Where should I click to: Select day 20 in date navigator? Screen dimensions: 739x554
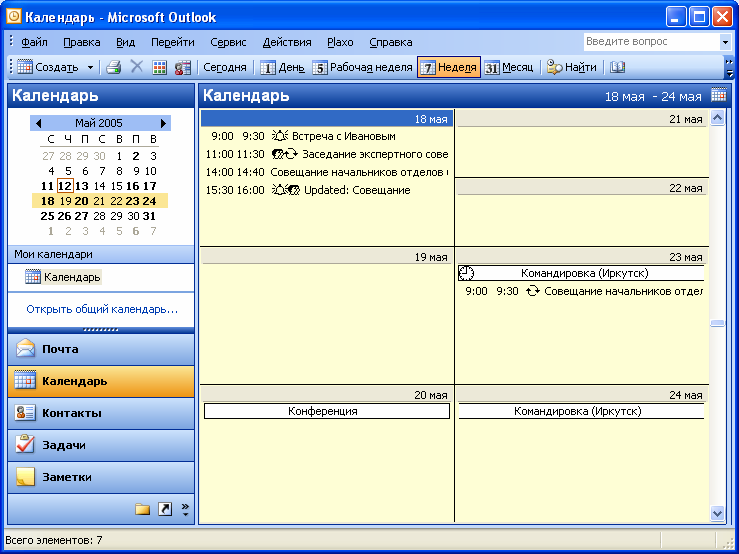coord(82,201)
